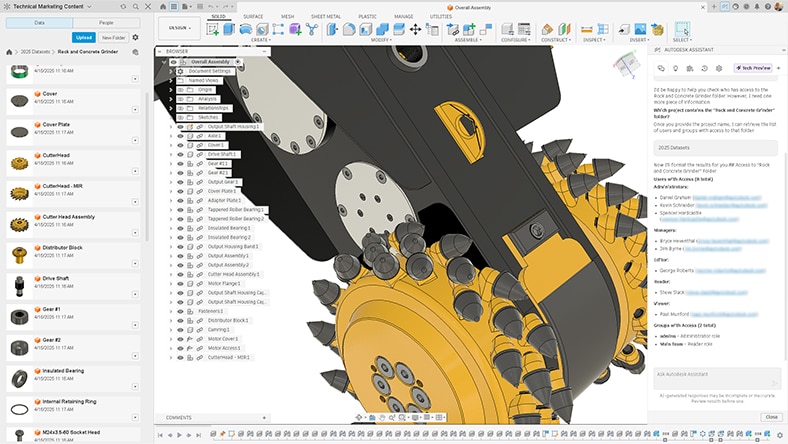Toggle visibility of Overall Assembly root
Viewport: 788px width, 444px height.
[x=173, y=62]
